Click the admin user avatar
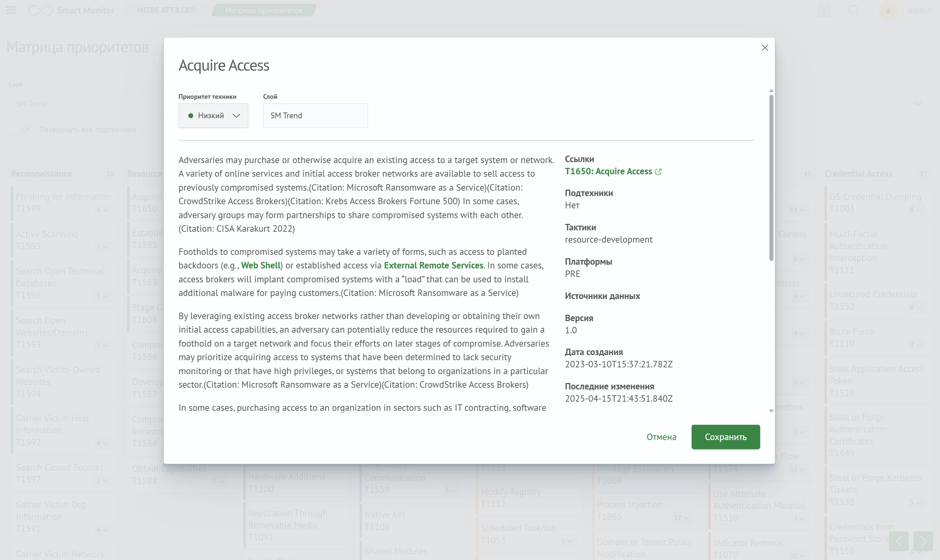 click(888, 10)
